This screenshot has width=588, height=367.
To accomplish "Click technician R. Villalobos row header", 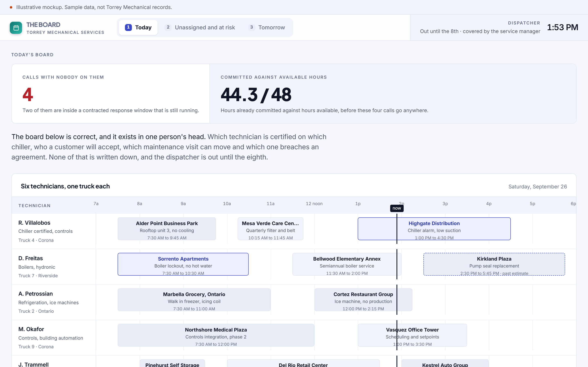I will (54, 231).
